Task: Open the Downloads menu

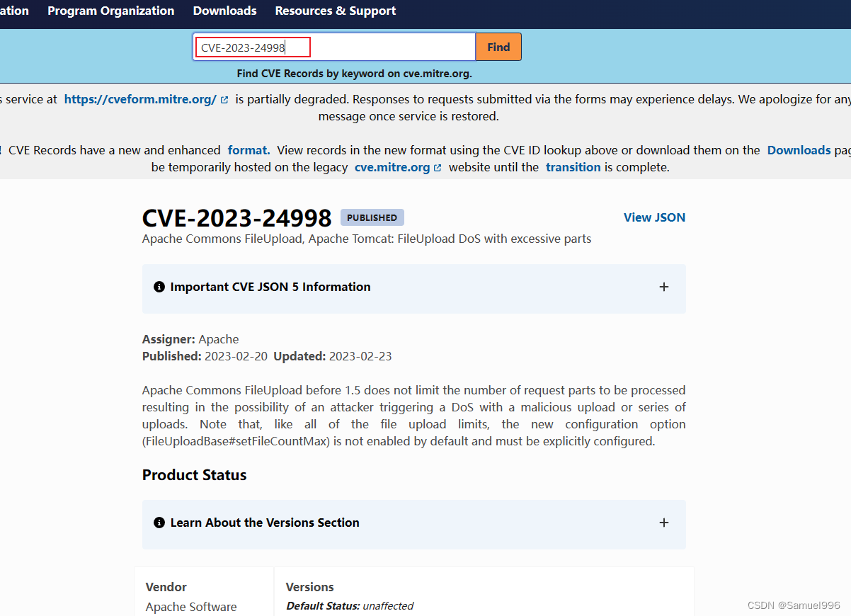Action: tap(225, 11)
